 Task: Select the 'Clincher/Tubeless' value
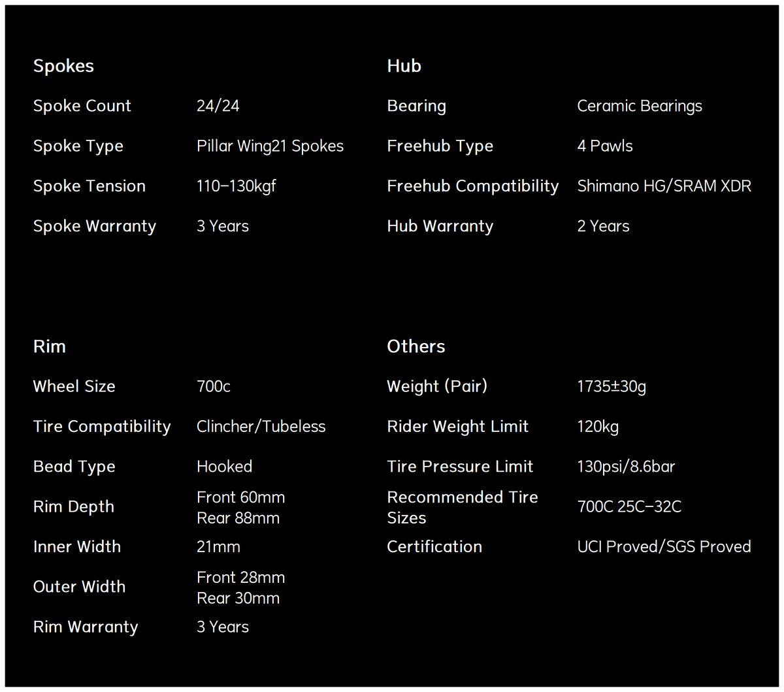pos(261,427)
